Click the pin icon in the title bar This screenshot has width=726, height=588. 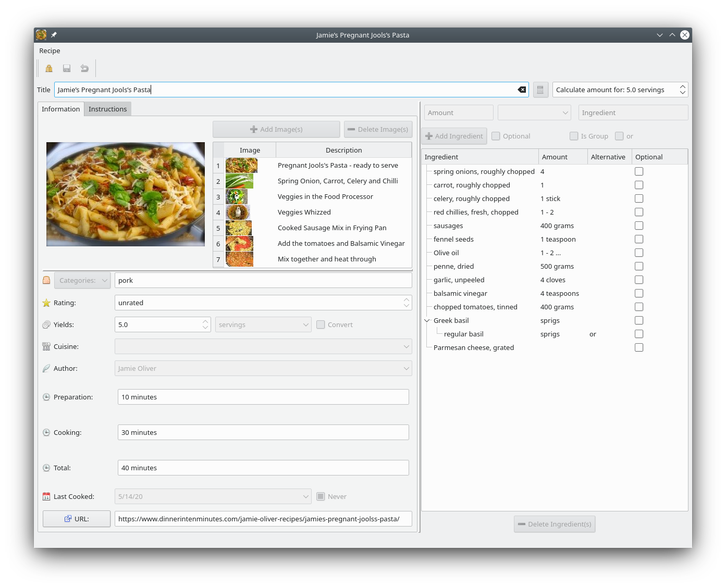point(54,35)
